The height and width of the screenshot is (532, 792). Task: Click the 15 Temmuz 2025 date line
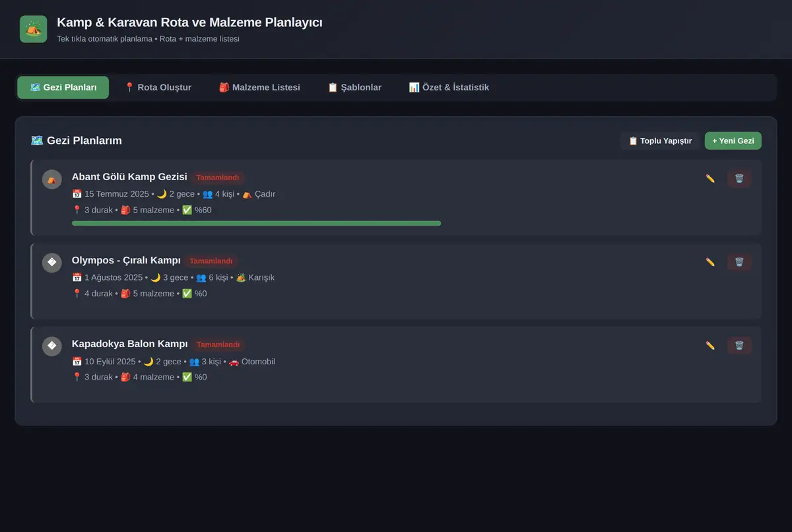(x=174, y=194)
